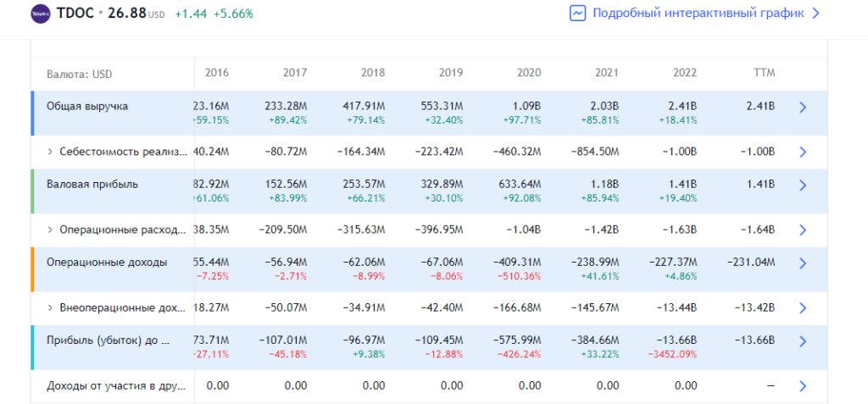Click the 2020 column header
The width and height of the screenshot is (868, 404).
point(529,73)
